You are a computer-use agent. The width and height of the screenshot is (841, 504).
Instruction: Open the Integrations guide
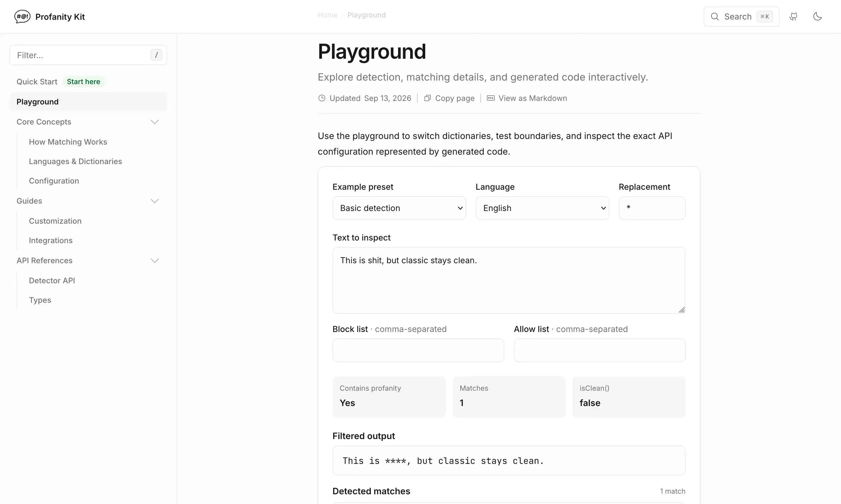50,240
